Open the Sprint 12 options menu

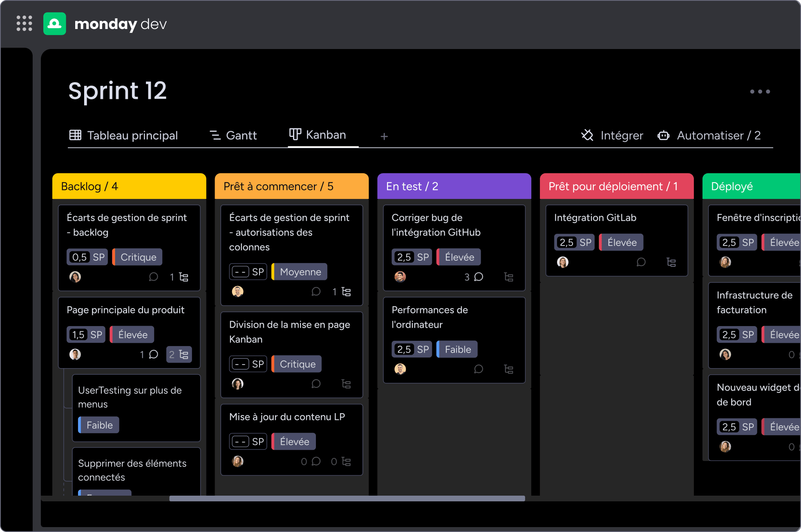point(760,92)
